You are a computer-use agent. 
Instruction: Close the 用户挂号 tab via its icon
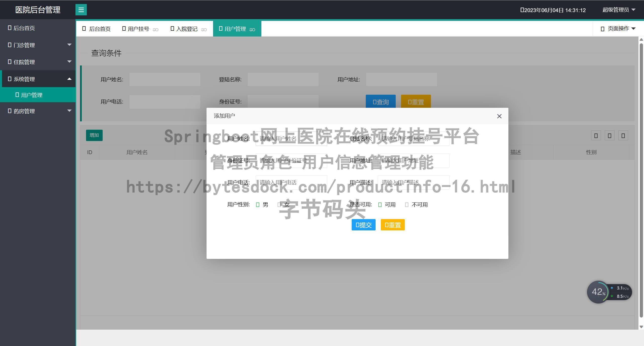(156, 29)
